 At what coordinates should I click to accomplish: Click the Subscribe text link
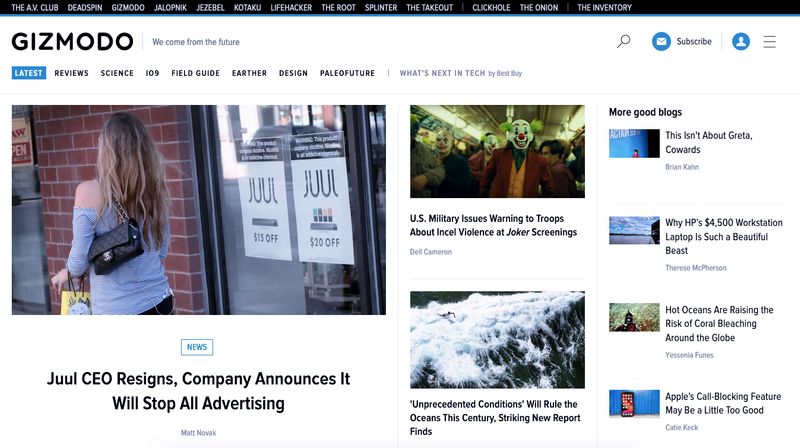coord(694,41)
